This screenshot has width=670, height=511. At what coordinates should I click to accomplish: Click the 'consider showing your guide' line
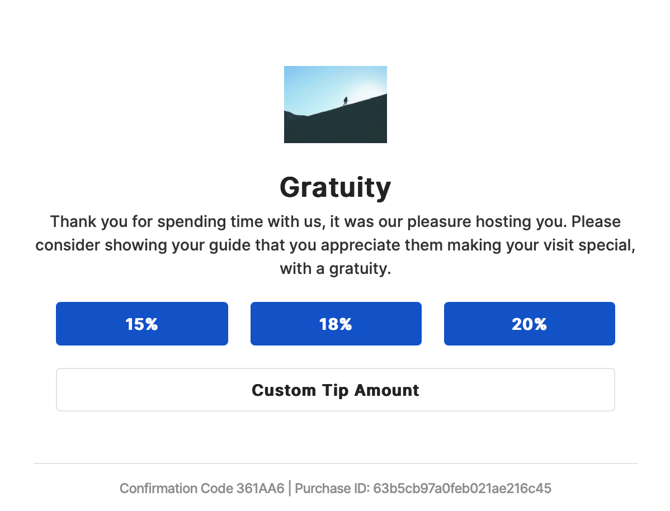(x=335, y=245)
